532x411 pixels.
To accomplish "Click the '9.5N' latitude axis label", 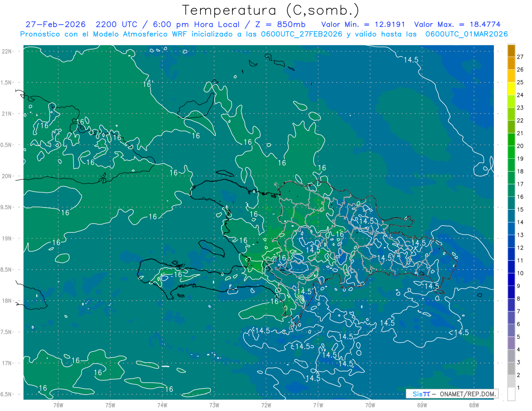I will tap(7, 207).
